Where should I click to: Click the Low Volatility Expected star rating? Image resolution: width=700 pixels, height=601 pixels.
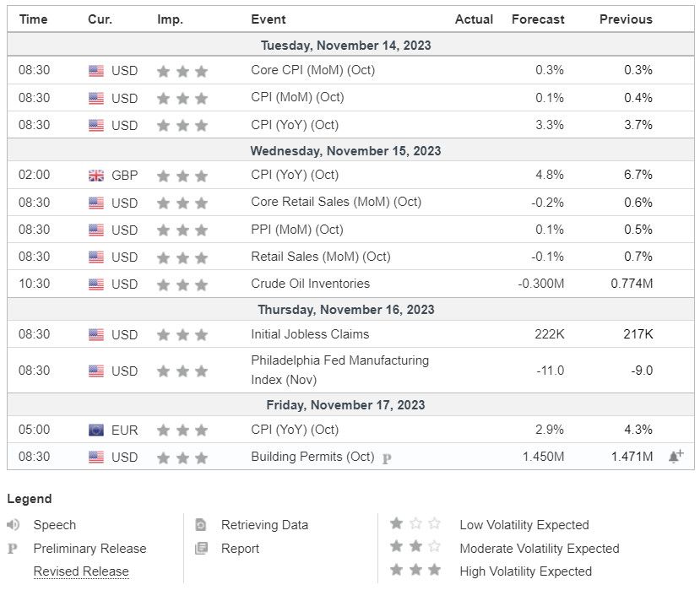pyautogui.click(x=415, y=524)
